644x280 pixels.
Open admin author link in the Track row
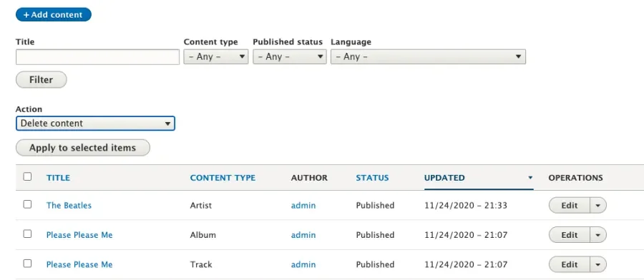coord(303,264)
